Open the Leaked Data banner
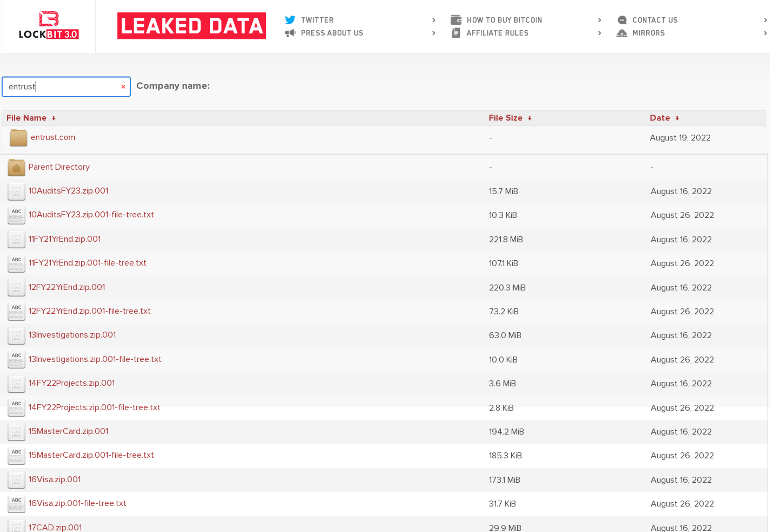 tap(192, 26)
